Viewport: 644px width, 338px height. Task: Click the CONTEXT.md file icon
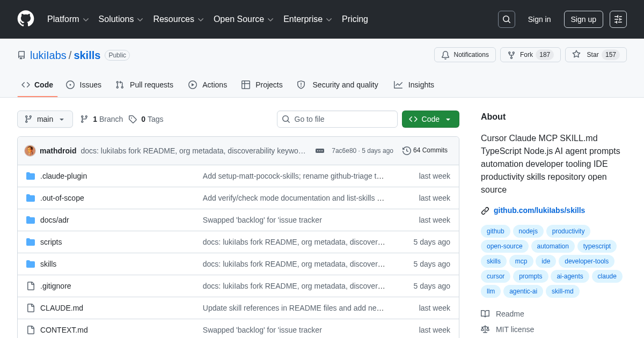(x=31, y=330)
